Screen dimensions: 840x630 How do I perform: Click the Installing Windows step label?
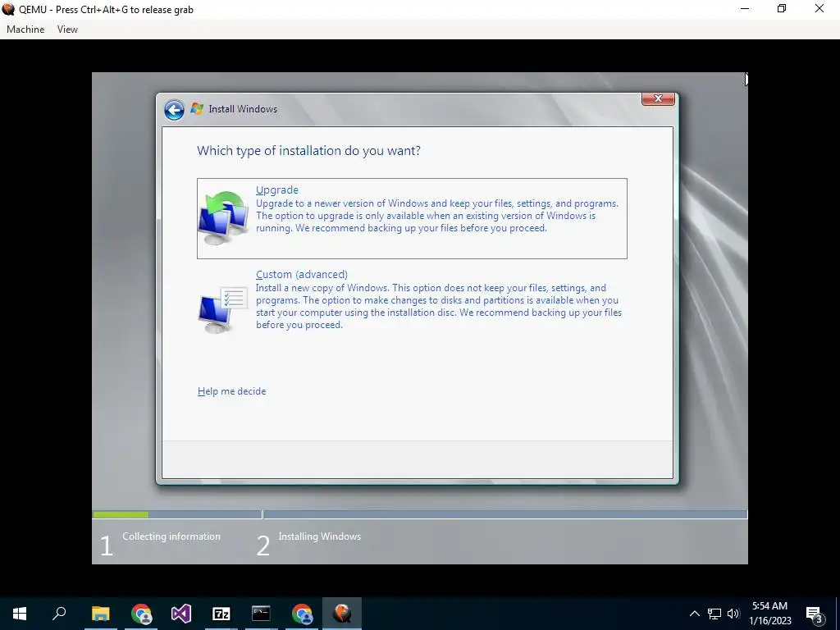[x=320, y=536]
